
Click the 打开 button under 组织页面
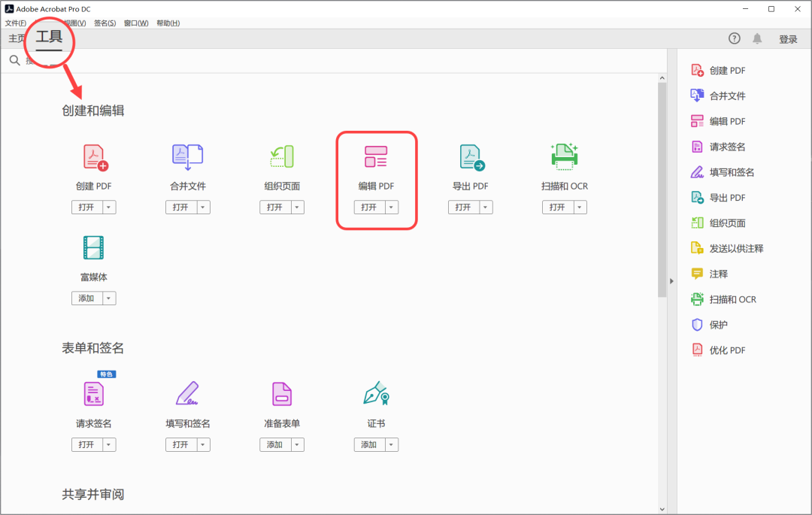point(275,207)
